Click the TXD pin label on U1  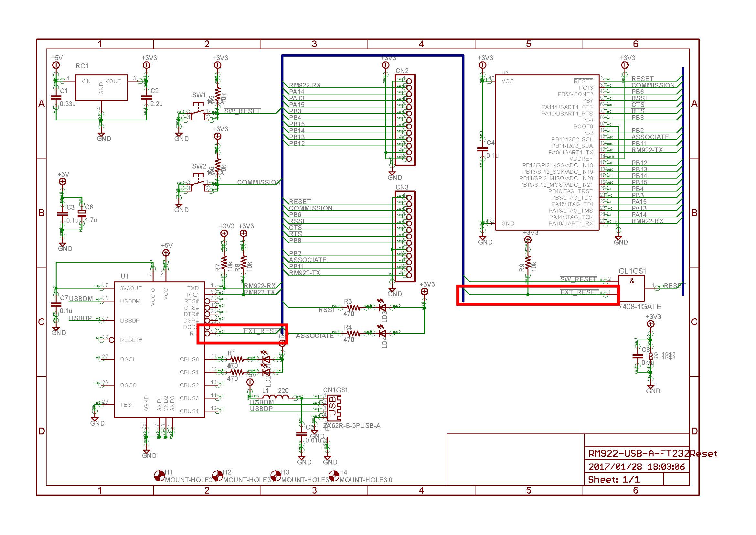coord(193,288)
